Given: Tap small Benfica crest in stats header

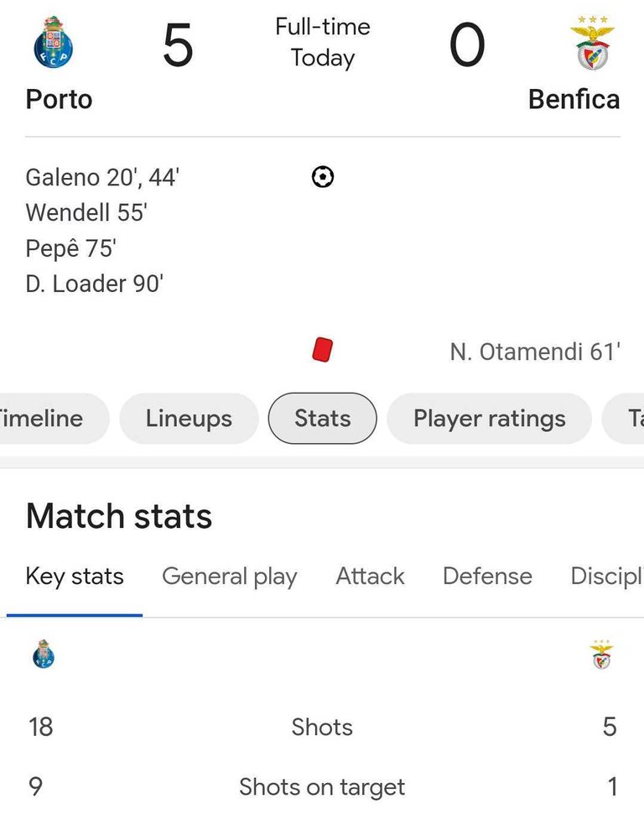Looking at the screenshot, I should 601,654.
